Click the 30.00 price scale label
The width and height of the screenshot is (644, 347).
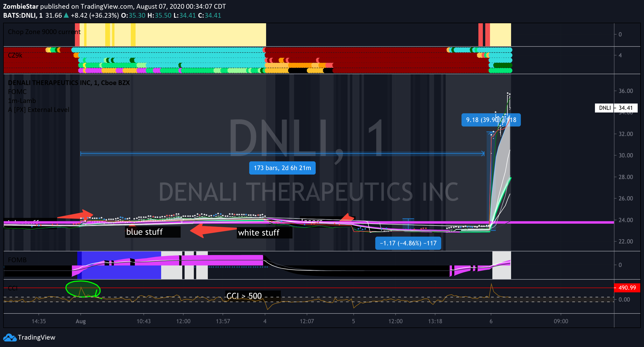tap(626, 155)
